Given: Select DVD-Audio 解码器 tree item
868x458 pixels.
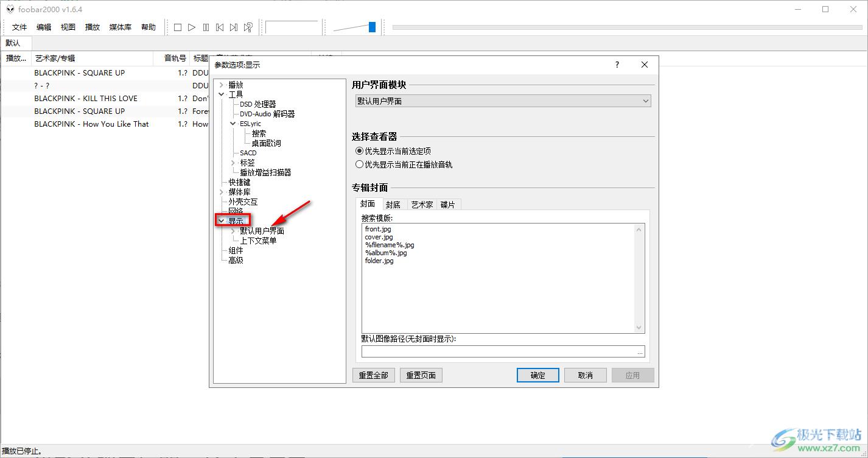Looking at the screenshot, I should pos(267,114).
